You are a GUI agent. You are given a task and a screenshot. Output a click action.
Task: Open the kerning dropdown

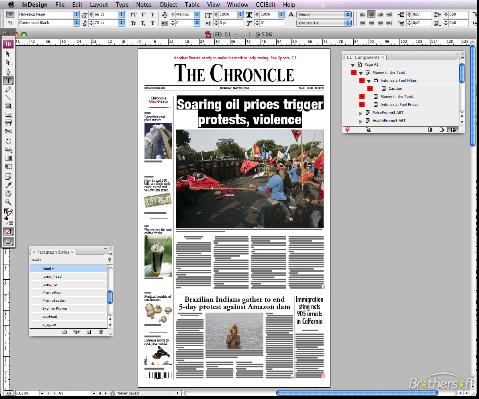click(197, 14)
